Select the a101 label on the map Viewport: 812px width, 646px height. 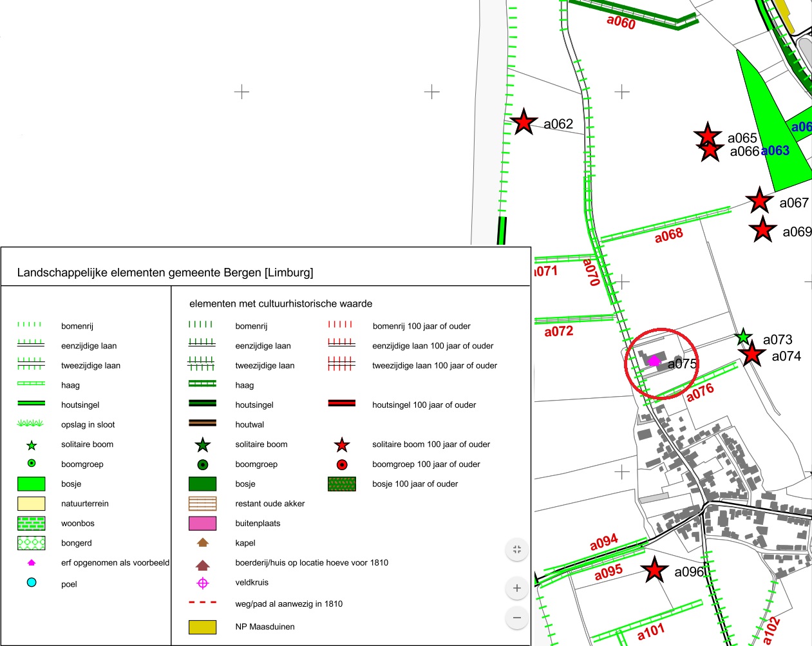651,631
